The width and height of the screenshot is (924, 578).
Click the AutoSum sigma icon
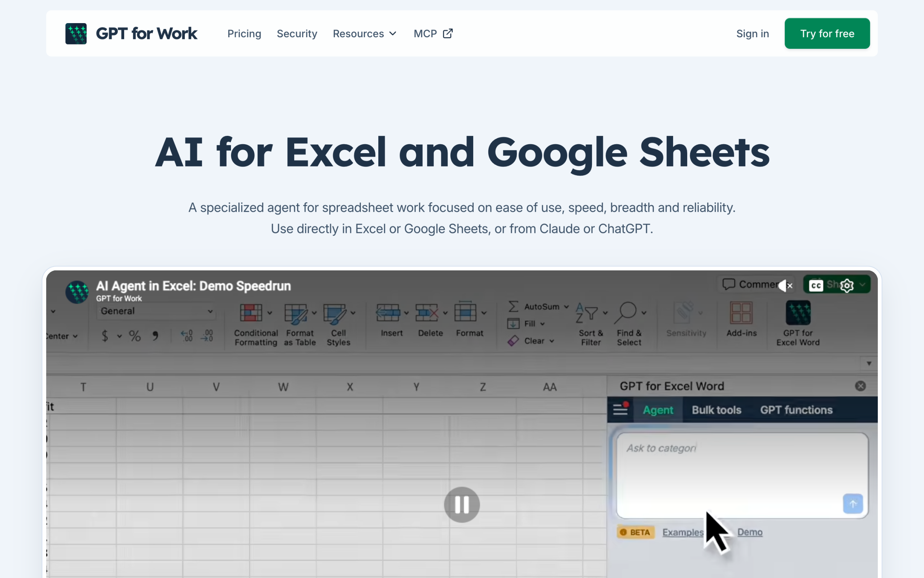click(x=514, y=307)
